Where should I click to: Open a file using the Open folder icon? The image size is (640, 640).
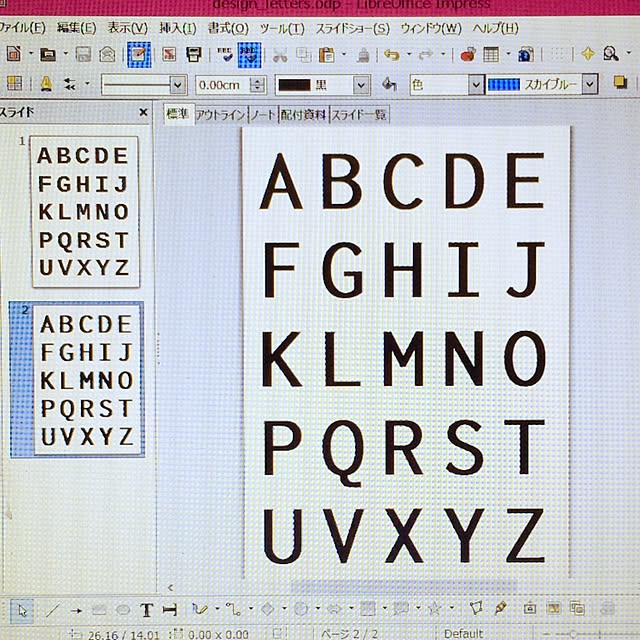tap(48, 54)
